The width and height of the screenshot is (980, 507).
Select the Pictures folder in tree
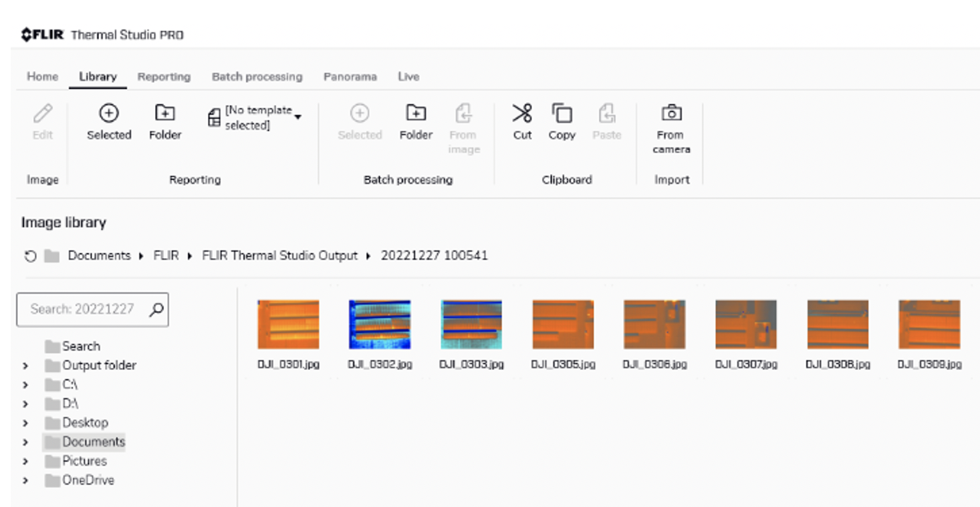84,461
